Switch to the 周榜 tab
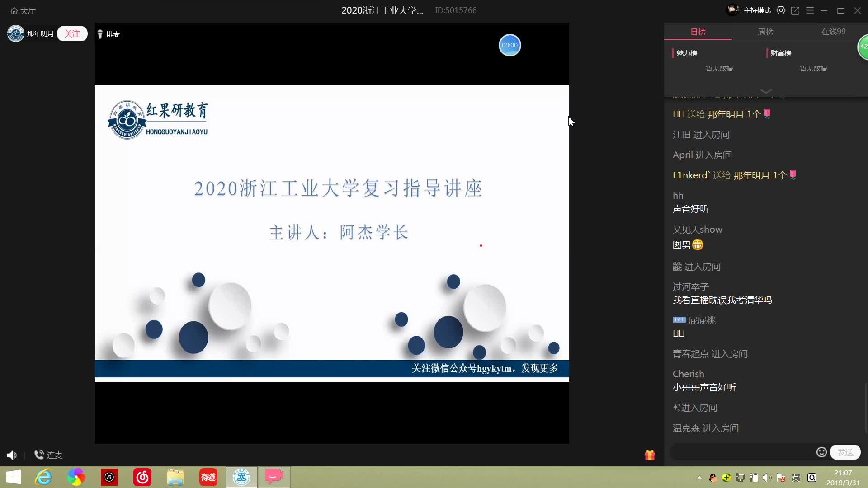Viewport: 868px width, 488px height. coord(765,32)
